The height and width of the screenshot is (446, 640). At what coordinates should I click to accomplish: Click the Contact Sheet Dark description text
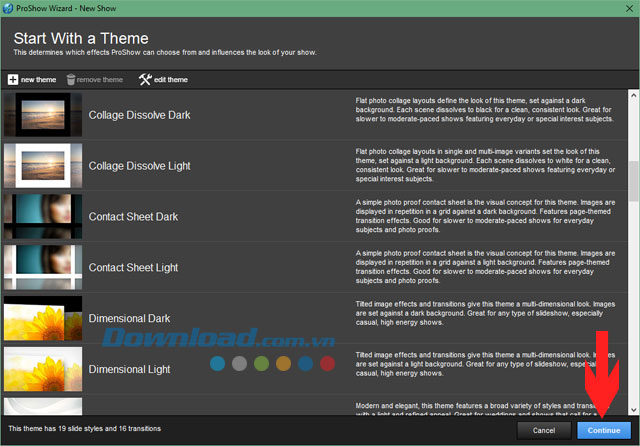click(x=485, y=216)
